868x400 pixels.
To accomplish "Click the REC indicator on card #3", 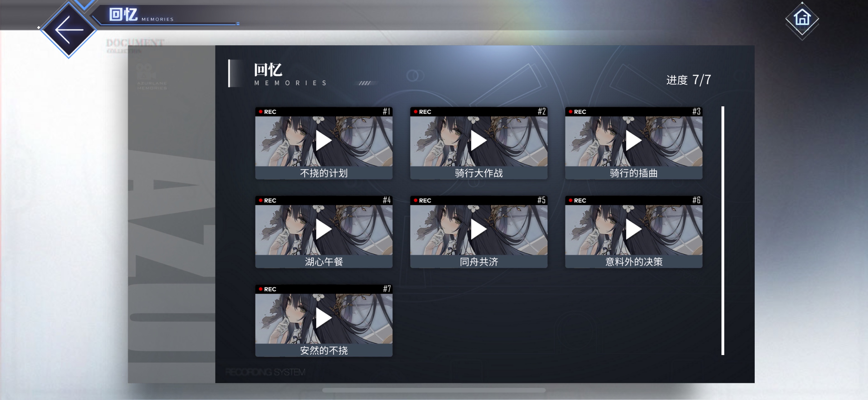I will (x=577, y=112).
